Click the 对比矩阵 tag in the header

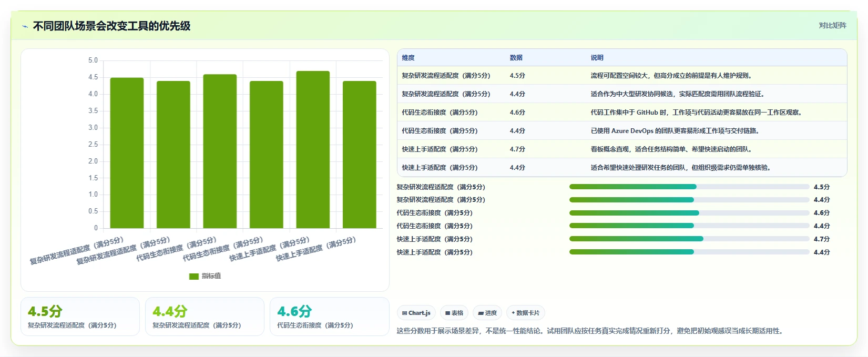click(832, 25)
